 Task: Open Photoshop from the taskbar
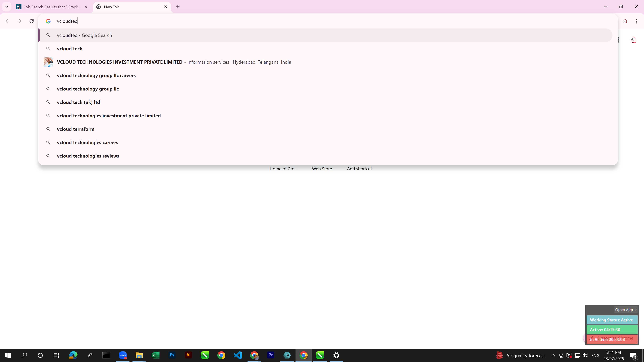(172, 355)
